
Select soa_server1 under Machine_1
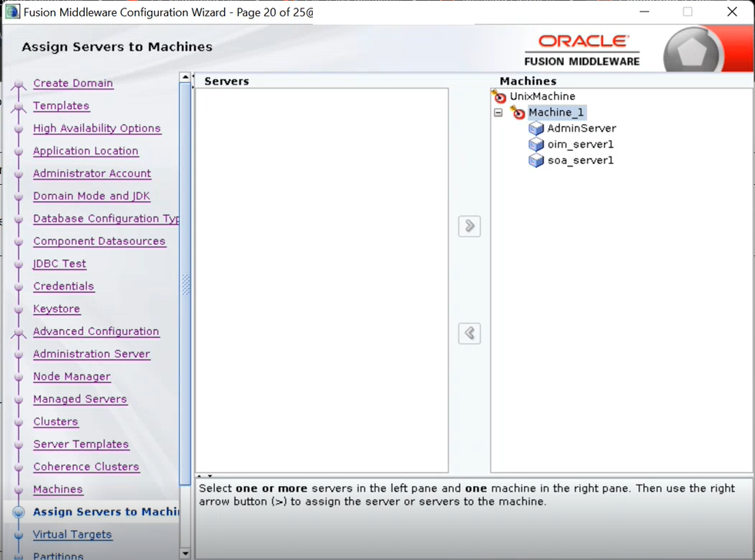point(580,160)
